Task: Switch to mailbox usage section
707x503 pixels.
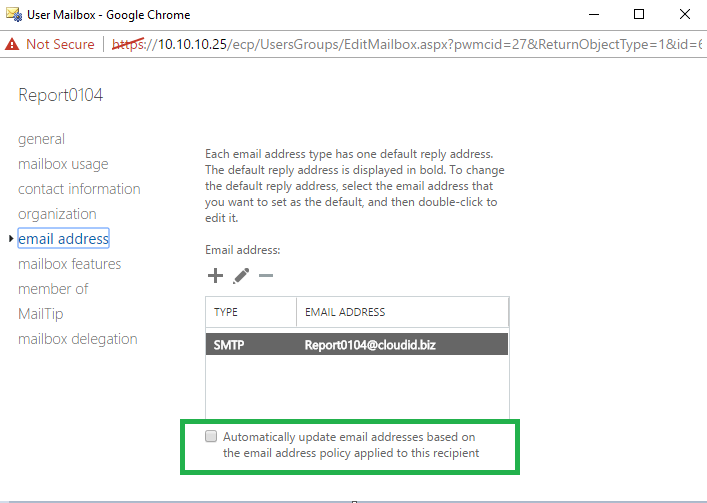Action: click(63, 164)
